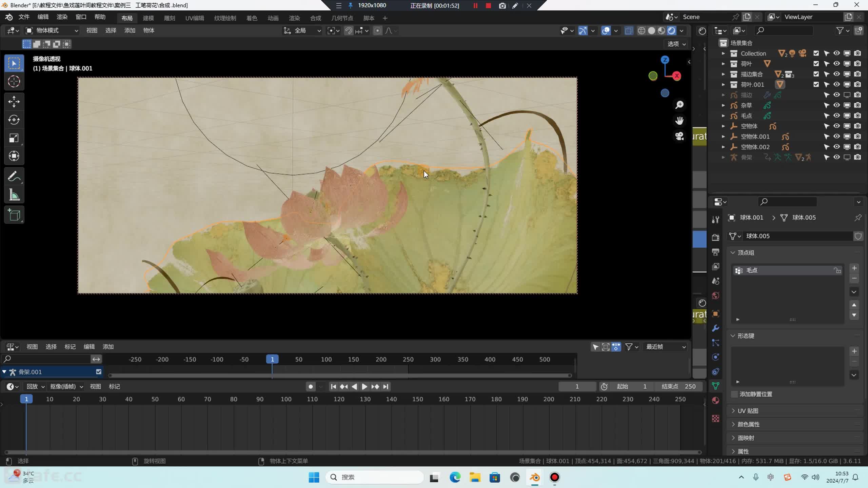This screenshot has width=868, height=488.
Task: Click the pan view hand icon
Action: (x=679, y=120)
